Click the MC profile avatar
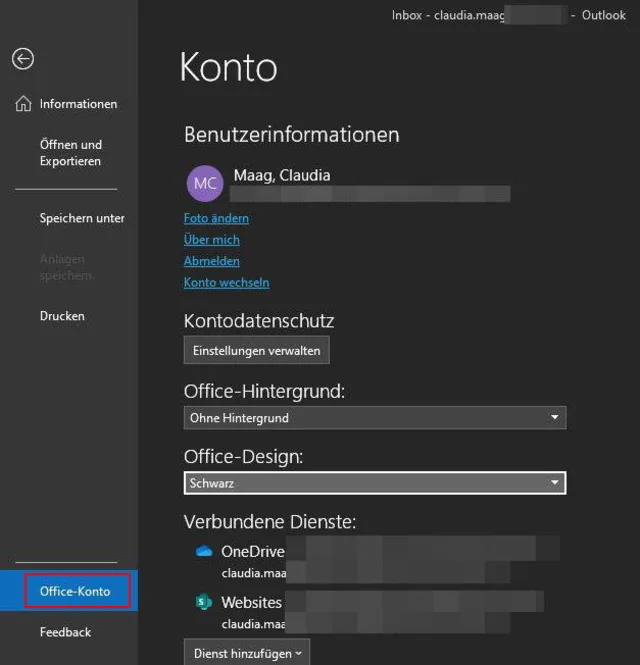This screenshot has height=665, width=640. click(205, 184)
